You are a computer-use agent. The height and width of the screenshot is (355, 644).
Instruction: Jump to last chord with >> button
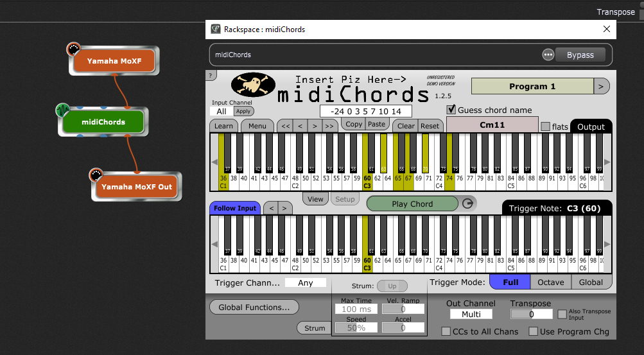click(329, 126)
